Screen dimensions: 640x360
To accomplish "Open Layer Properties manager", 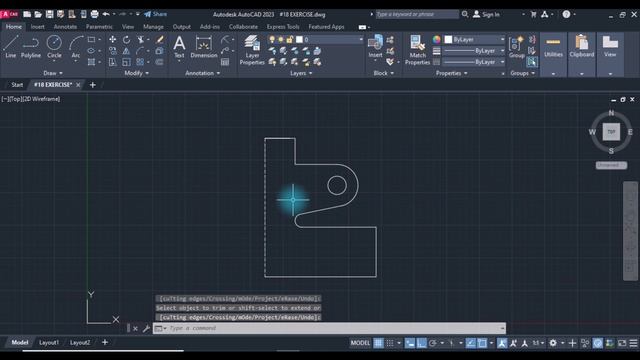I will (252, 50).
